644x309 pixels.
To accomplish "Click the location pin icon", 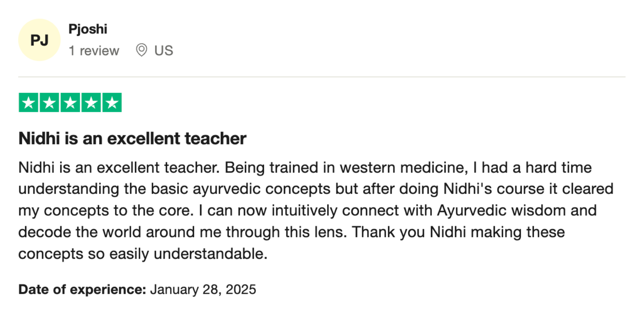I will coord(141,50).
